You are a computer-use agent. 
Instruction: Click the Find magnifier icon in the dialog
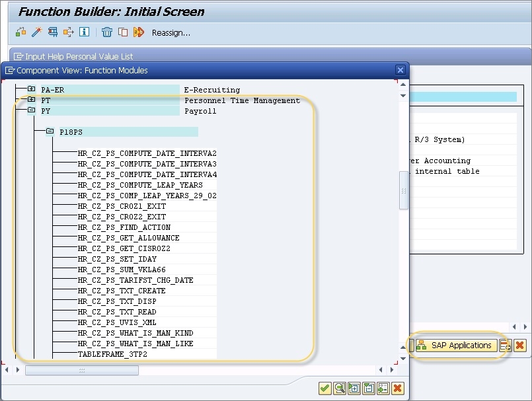[x=339, y=388]
